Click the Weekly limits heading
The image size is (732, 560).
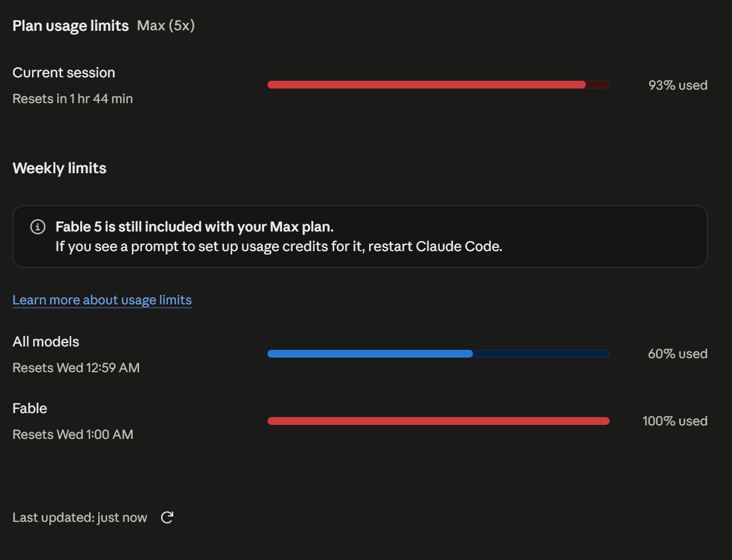click(x=59, y=168)
